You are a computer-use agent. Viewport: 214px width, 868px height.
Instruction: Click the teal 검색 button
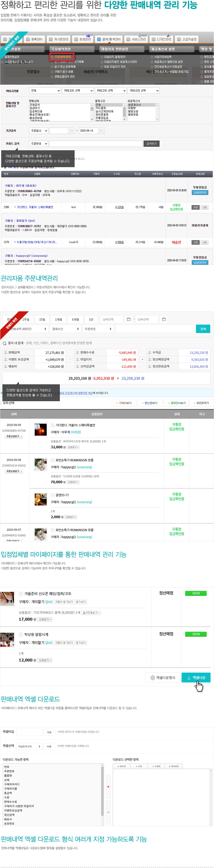(x=203, y=329)
